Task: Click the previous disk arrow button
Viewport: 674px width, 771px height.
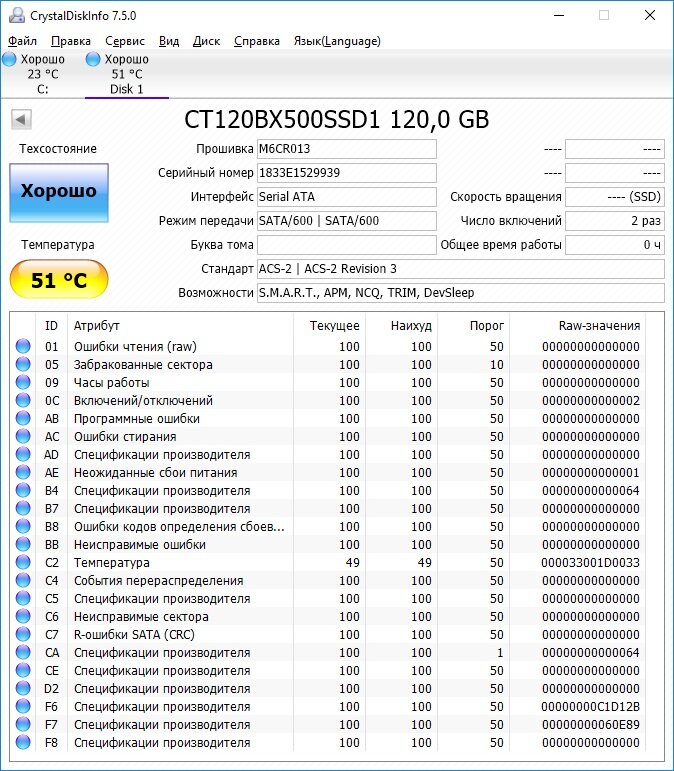Action: click(x=21, y=119)
